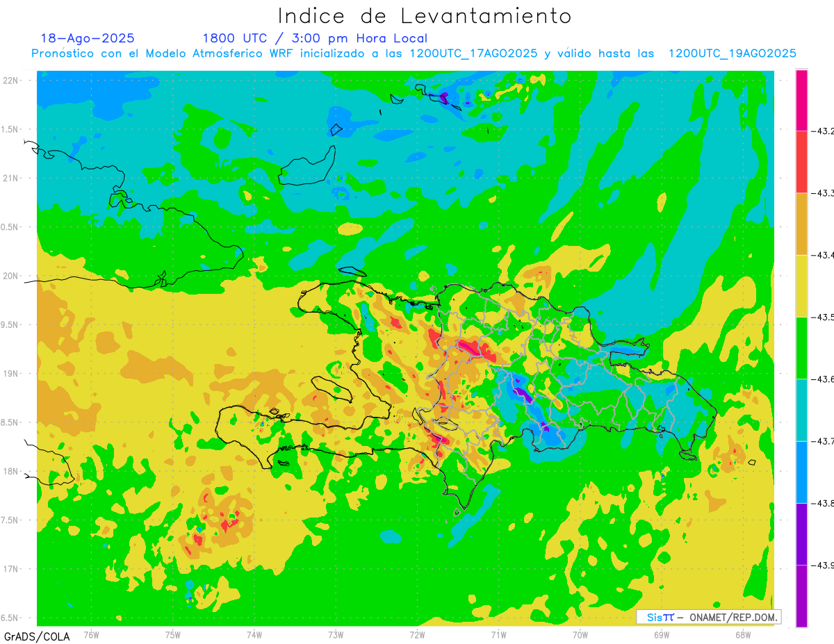Click the red swatch in the color bar

[x=801, y=162]
